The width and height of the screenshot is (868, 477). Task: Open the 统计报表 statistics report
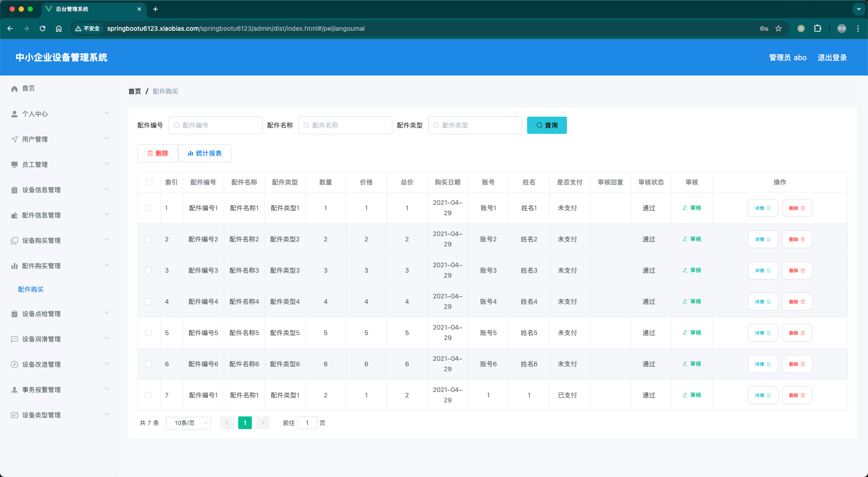click(205, 153)
